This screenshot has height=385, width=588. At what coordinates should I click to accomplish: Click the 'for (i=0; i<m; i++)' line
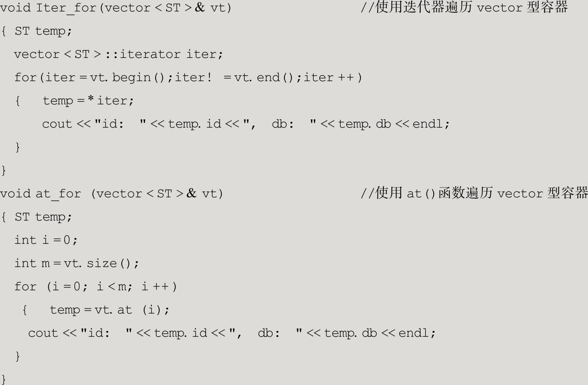[x=96, y=287]
